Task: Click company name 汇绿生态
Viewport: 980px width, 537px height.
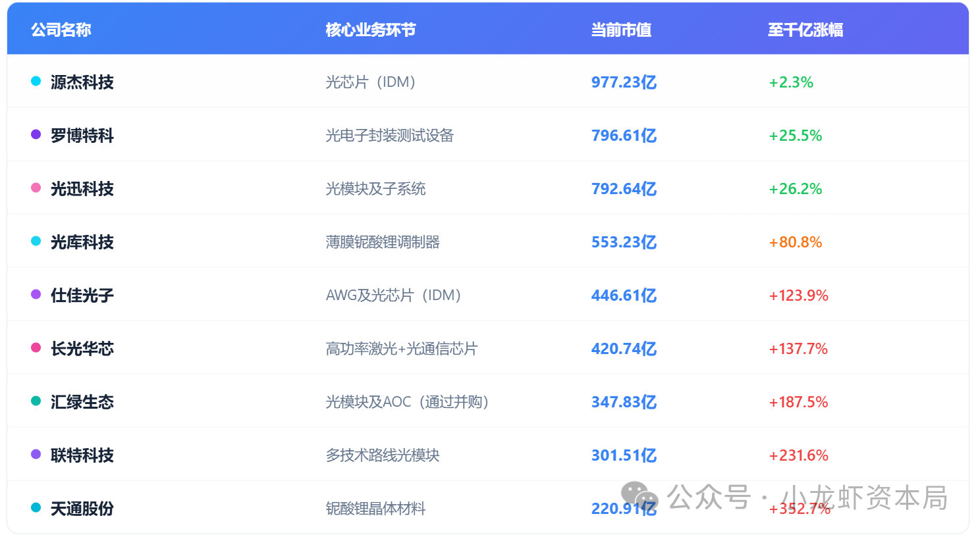Action: pyautogui.click(x=82, y=402)
